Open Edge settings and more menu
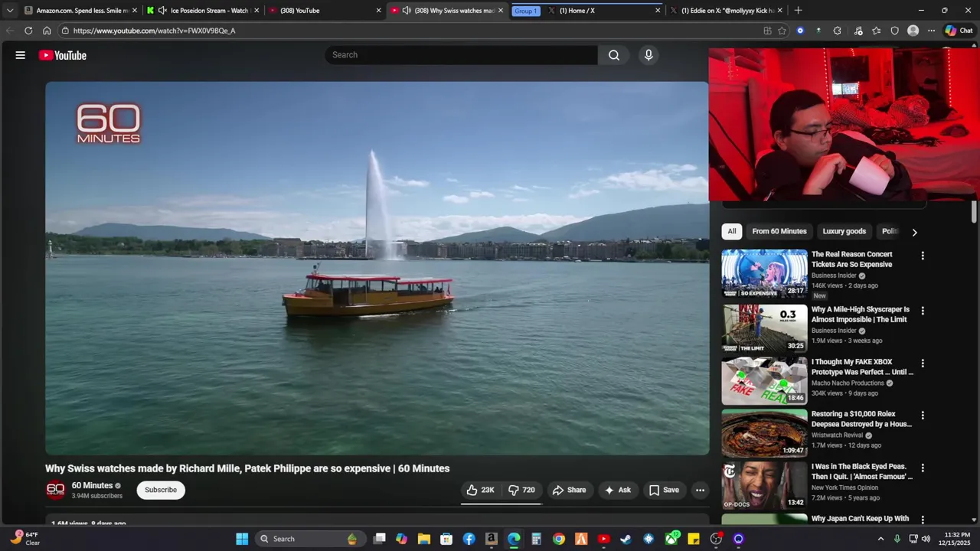The width and height of the screenshot is (980, 551). tap(931, 31)
